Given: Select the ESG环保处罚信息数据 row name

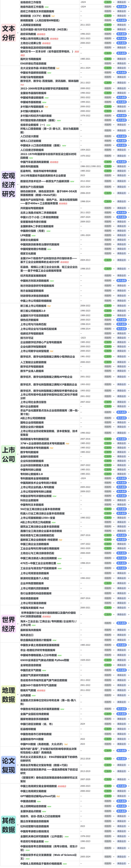Looking at the screenshot, I should tap(33, 63).
